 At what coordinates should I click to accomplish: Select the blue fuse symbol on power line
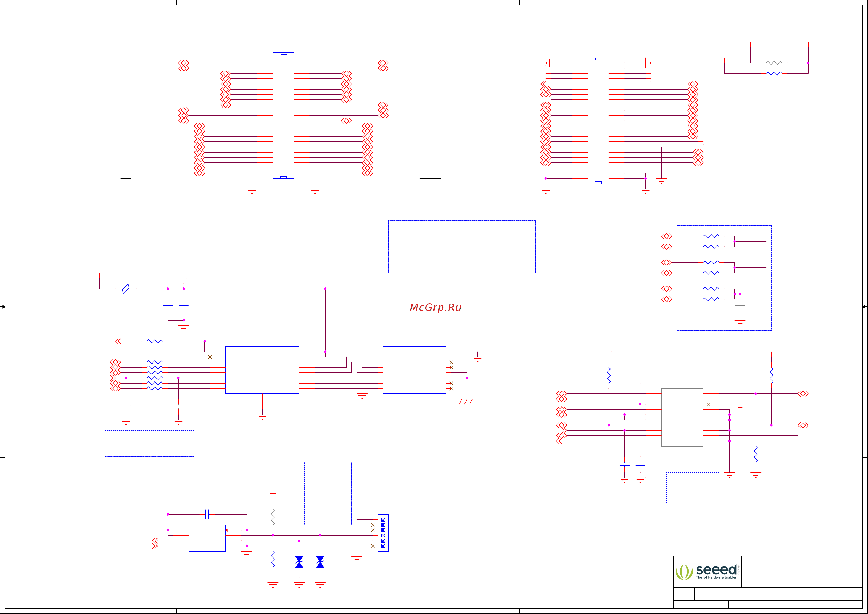(x=126, y=289)
